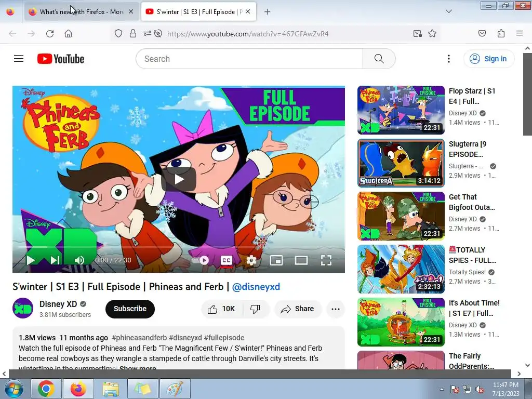Click the play icon in the player controls
Screen dimensions: 532x399
(x=31, y=260)
